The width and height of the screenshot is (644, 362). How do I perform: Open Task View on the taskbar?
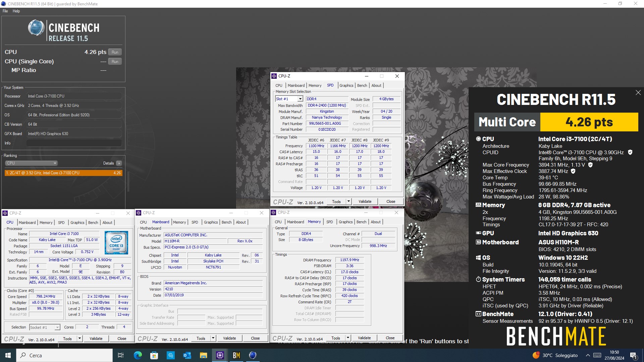click(x=121, y=355)
